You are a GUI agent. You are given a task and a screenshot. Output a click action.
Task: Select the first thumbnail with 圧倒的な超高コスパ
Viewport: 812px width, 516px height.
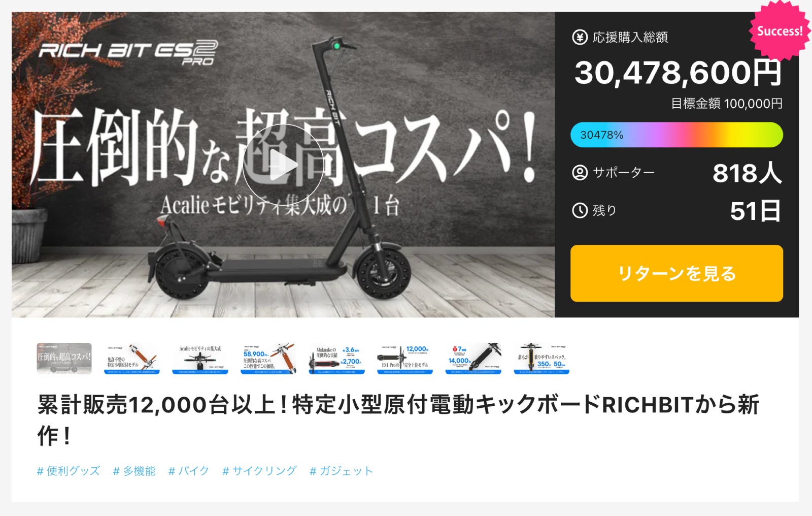tap(64, 359)
